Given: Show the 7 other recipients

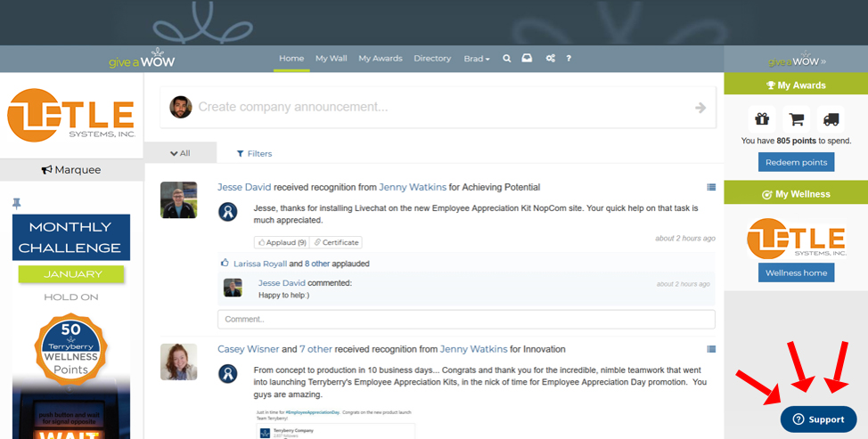Looking at the screenshot, I should click(x=315, y=349).
